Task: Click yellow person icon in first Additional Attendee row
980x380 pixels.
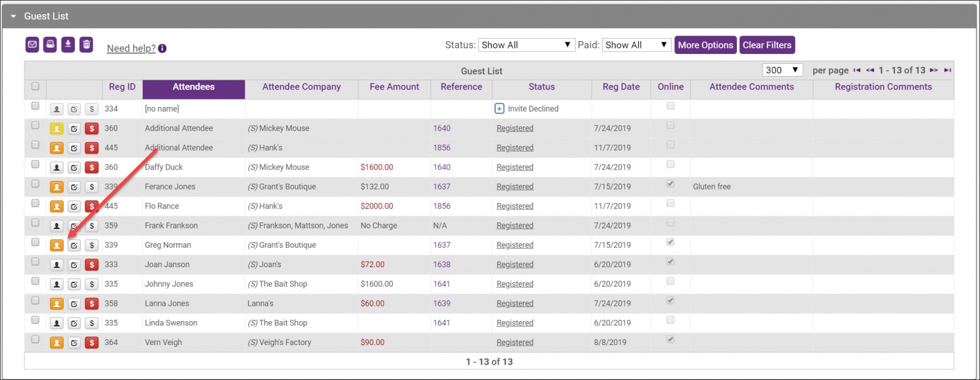Action: click(56, 129)
